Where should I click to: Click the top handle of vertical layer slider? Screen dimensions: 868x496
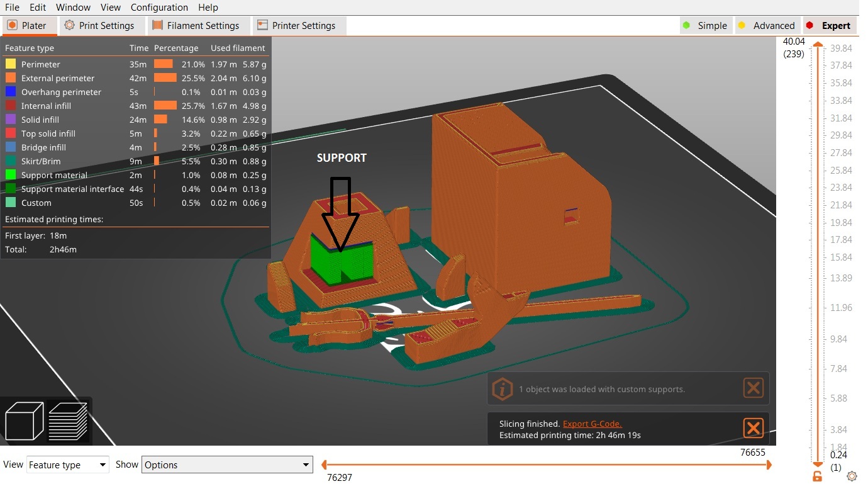coord(818,45)
